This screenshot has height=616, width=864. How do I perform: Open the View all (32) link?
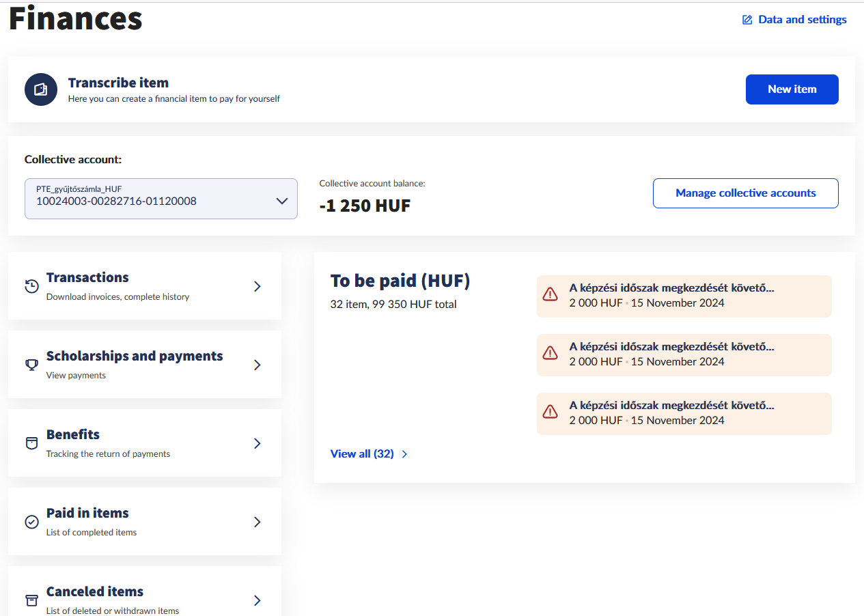[x=362, y=453]
